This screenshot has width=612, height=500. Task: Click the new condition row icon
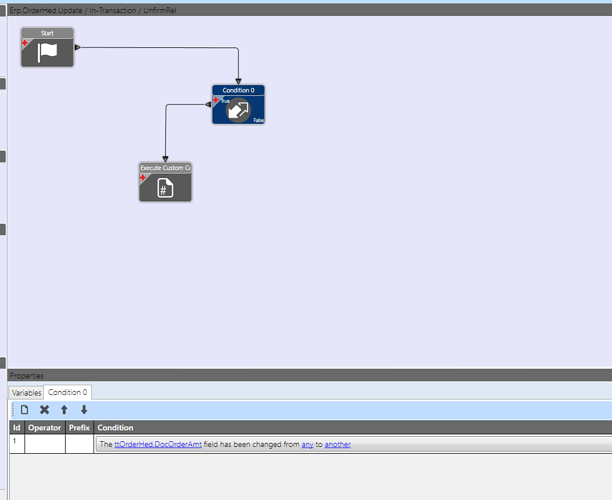tap(25, 409)
